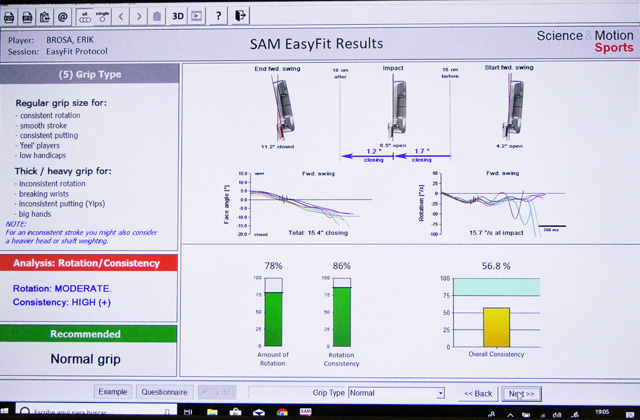Click the 86% rotation consistency value

coord(342,266)
